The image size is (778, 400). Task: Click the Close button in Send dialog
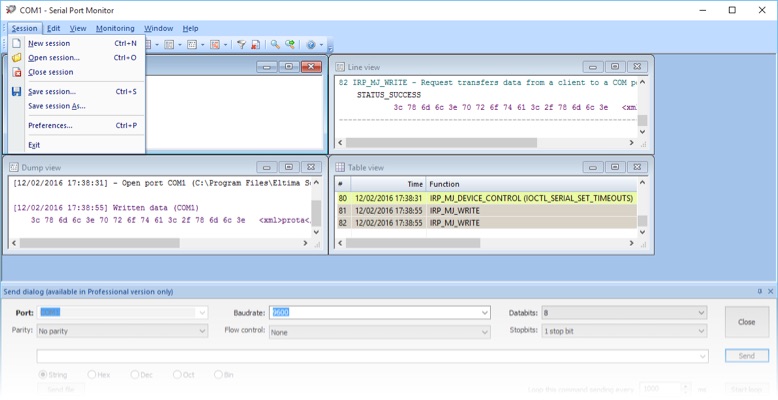coord(746,322)
